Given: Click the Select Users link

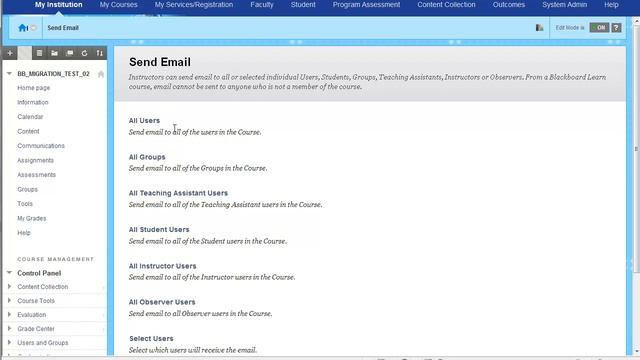Looking at the screenshot, I should 151,338.
